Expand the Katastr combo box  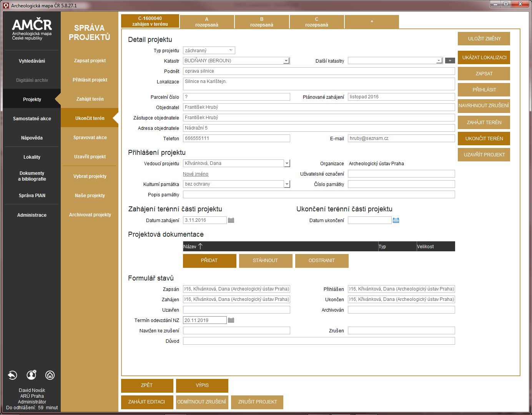coord(286,61)
